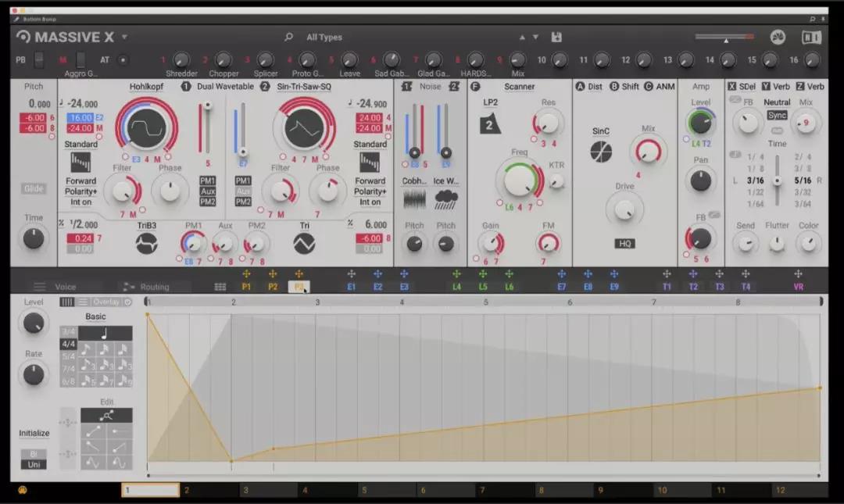Click the Ice W... rain cloud noise icon

click(445, 200)
